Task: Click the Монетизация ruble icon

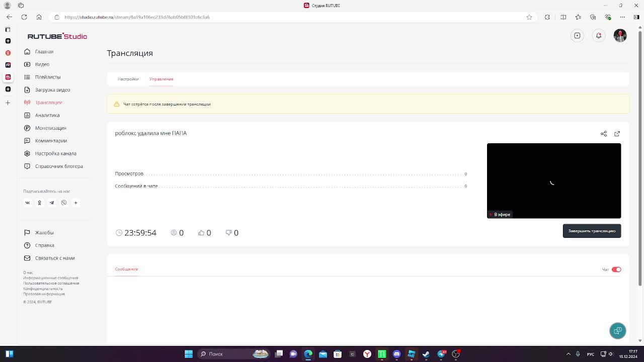Action: coord(27,128)
